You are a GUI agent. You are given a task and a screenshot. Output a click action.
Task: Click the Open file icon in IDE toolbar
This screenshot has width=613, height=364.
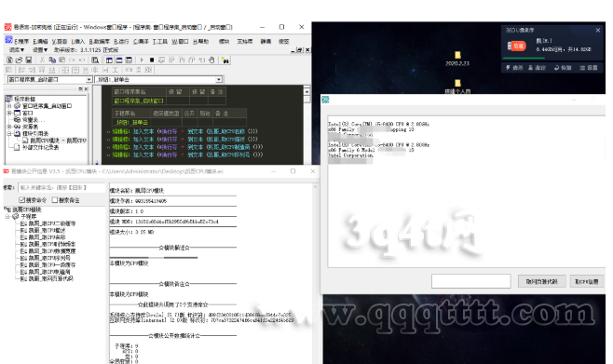[x=19, y=60]
